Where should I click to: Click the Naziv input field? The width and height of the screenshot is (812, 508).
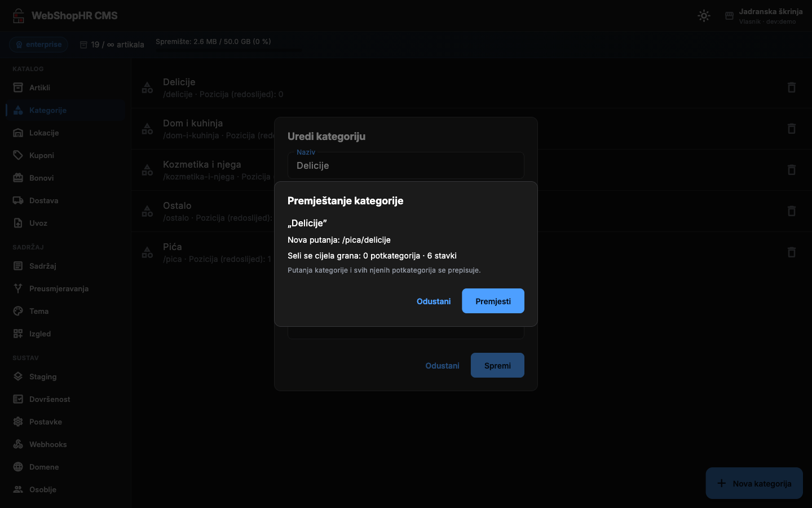[406, 165]
